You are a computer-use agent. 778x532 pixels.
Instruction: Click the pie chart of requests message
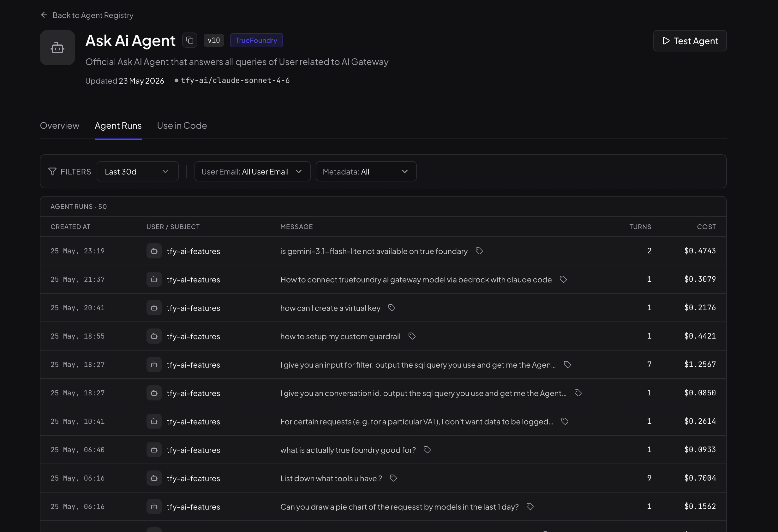click(399, 507)
